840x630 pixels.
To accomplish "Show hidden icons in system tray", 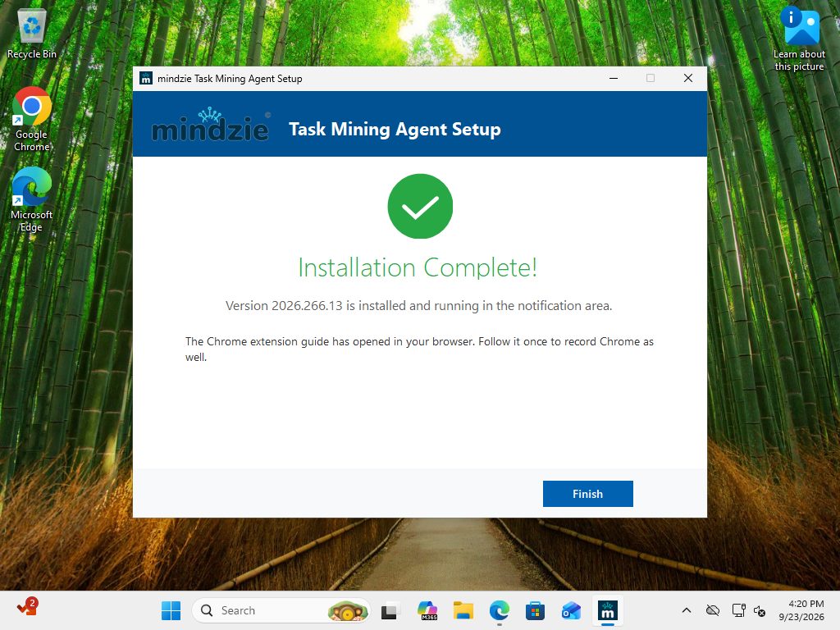I will pyautogui.click(x=687, y=610).
